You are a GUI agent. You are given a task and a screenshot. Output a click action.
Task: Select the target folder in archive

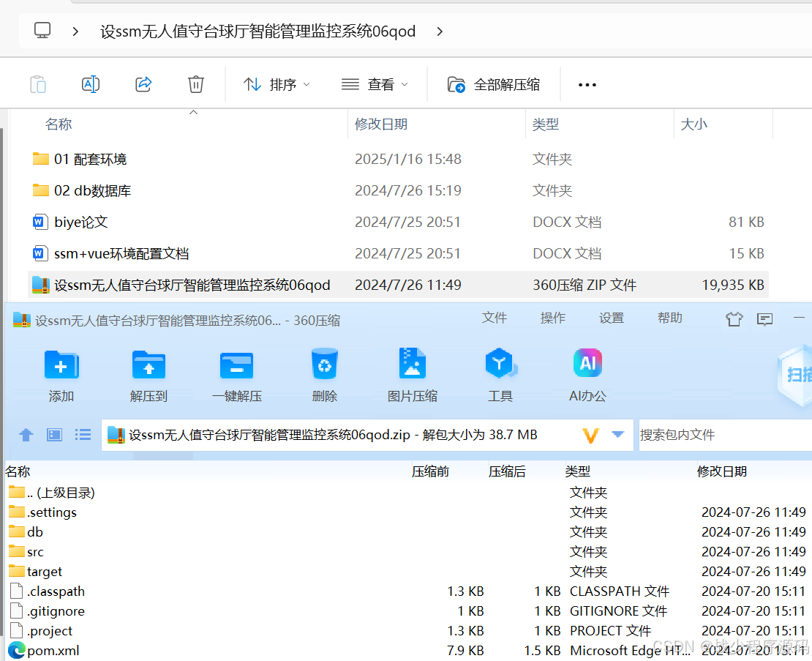coord(35,572)
